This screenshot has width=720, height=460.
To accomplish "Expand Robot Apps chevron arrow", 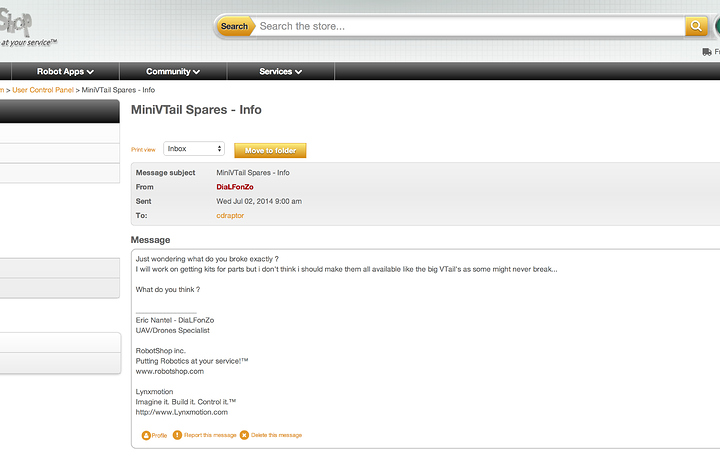I will [x=90, y=72].
